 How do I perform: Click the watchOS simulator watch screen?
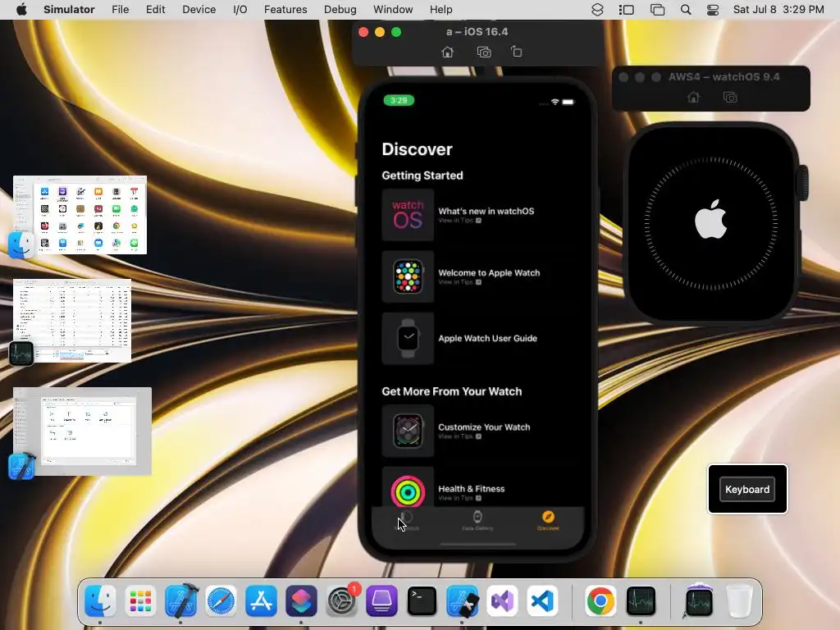(710, 223)
